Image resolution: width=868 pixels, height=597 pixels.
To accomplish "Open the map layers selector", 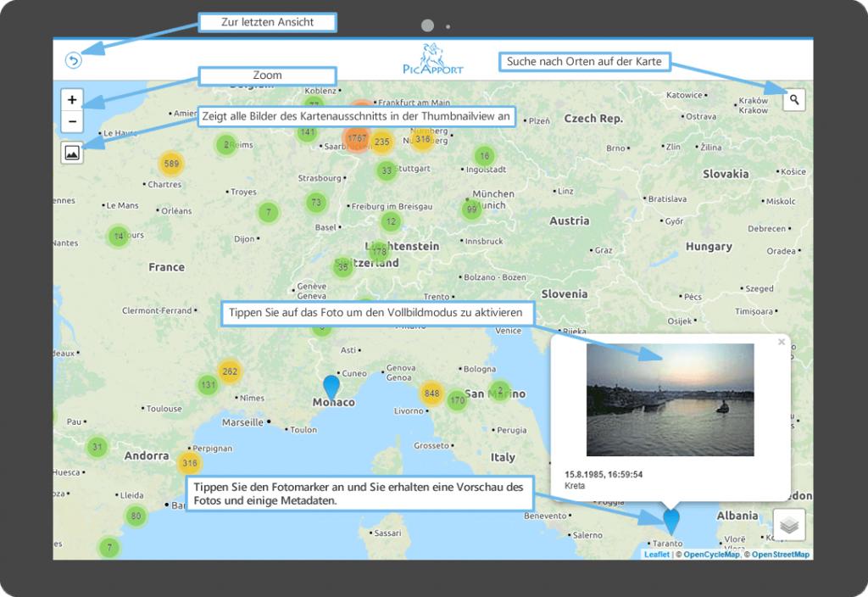I will [x=789, y=525].
